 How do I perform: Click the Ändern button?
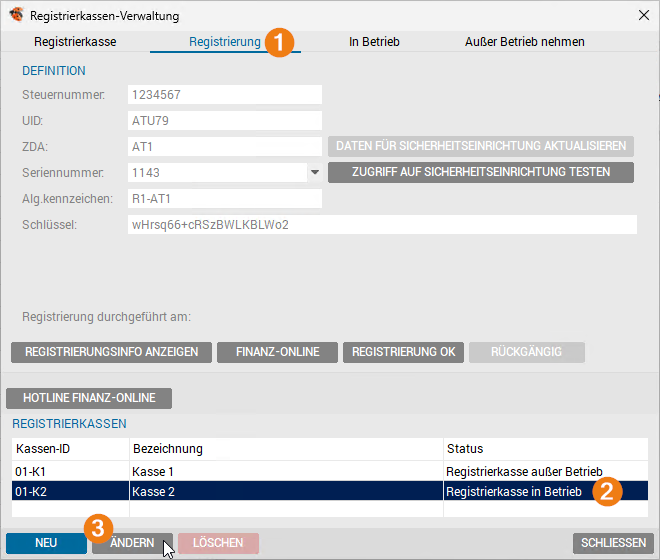(132, 543)
